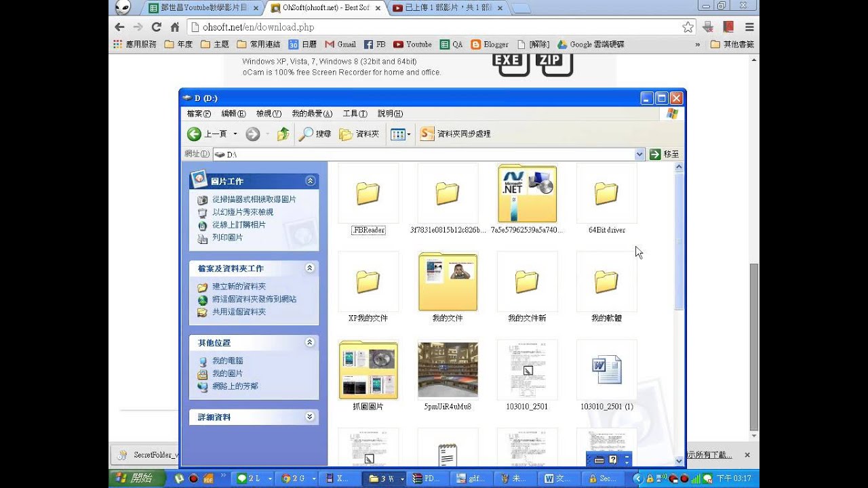Switch to the 鄭世昌Youtube教學影片 tab
Screen dimensions: 868x488
click(202, 8)
